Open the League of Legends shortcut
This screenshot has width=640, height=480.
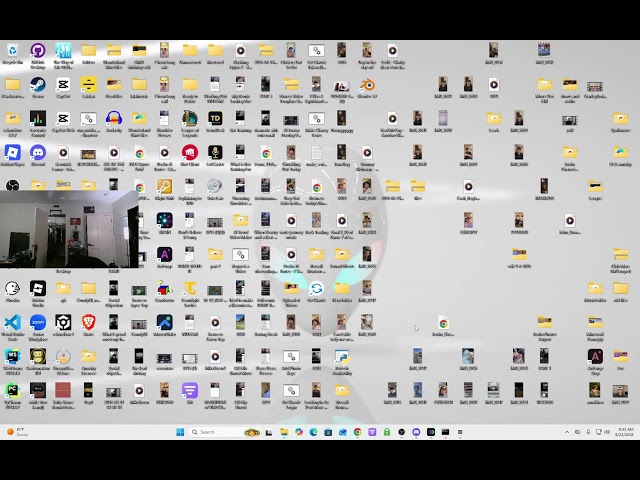click(x=190, y=119)
